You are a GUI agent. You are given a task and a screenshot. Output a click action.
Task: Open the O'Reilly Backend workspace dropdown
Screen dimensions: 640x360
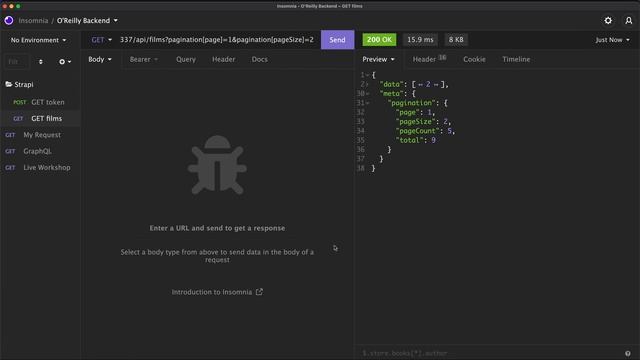(x=87, y=20)
